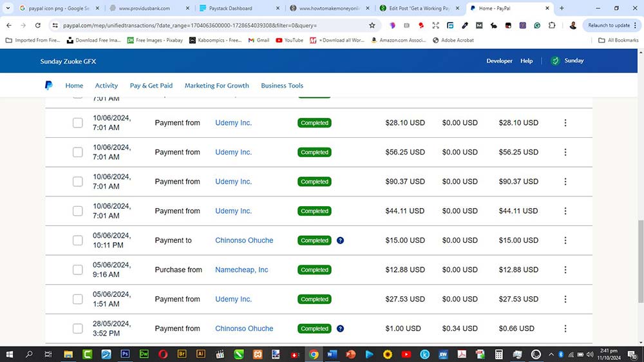
Task: Click the Completed badge for the Namecheap purchase
Action: tap(314, 269)
